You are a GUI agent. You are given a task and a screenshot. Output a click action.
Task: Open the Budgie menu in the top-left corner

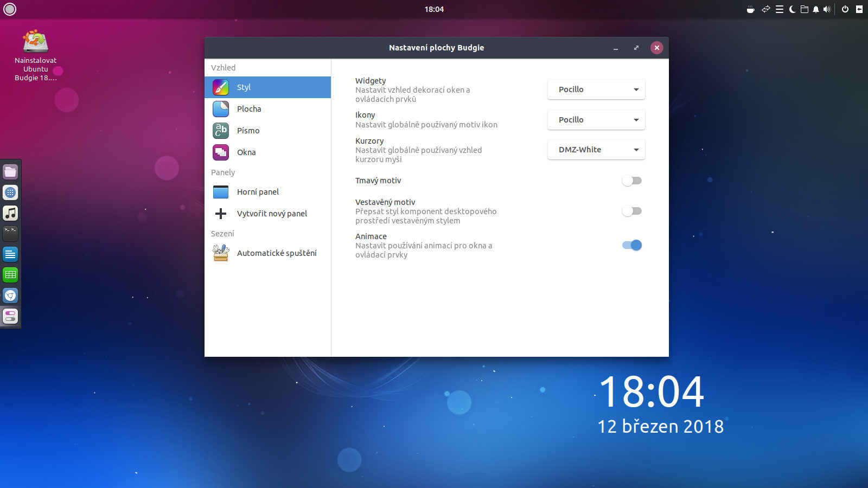(10, 9)
